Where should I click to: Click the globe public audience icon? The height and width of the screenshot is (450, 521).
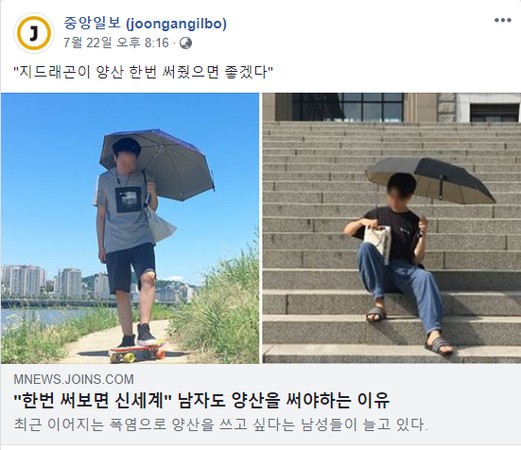pyautogui.click(x=186, y=43)
